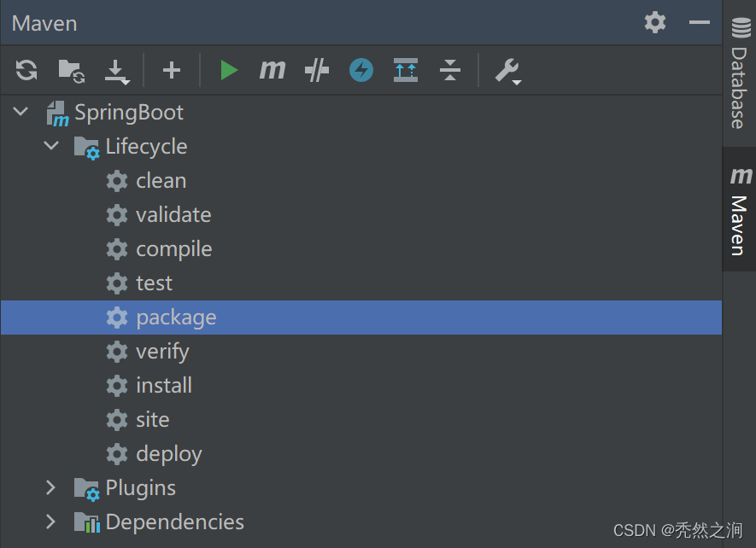Image resolution: width=756 pixels, height=548 pixels.
Task: Select the test lifecycle goal
Action: pyautogui.click(x=361, y=283)
